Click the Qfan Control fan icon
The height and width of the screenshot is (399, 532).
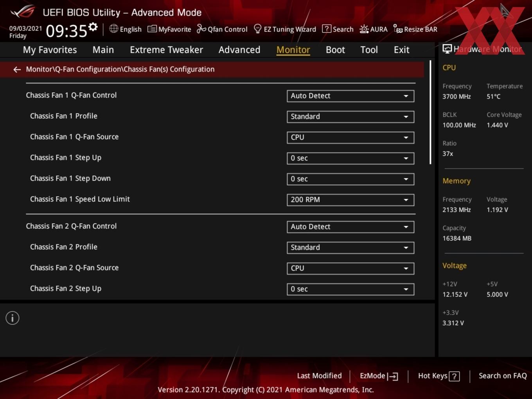(x=201, y=29)
